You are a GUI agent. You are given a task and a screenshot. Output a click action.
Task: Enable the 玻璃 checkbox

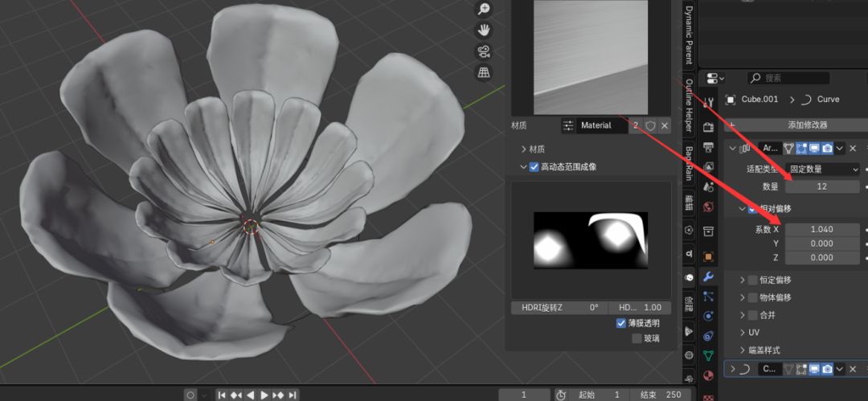coord(637,338)
